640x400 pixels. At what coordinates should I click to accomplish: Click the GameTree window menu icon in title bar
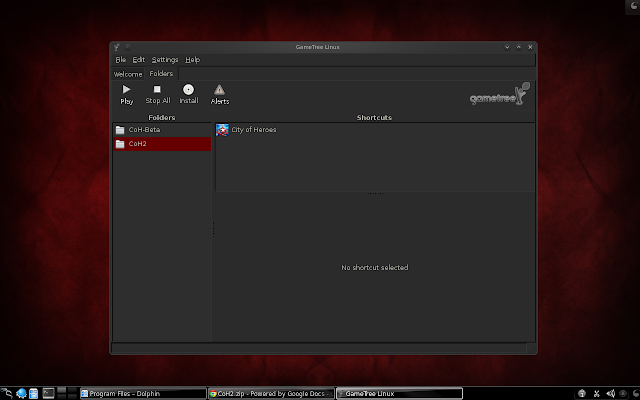(117, 47)
